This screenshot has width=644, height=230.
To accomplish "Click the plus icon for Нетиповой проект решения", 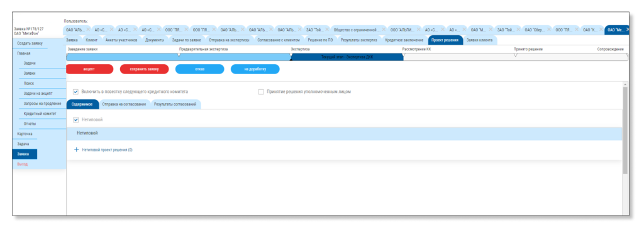I will pos(76,150).
